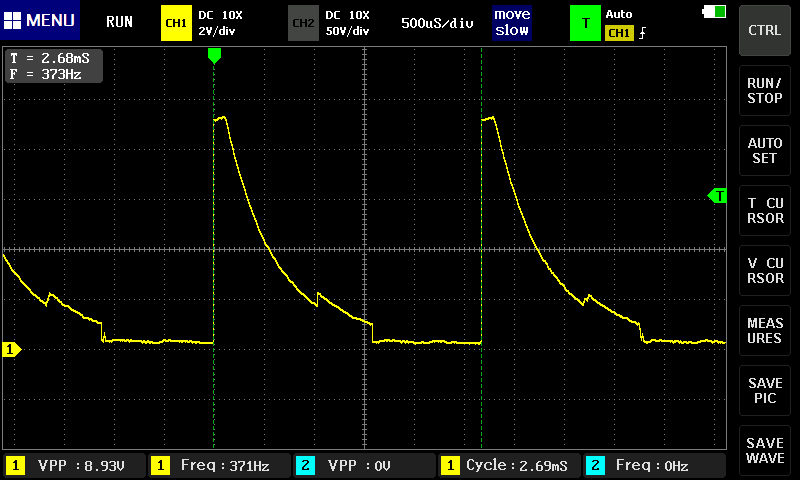
Task: Select the green T trigger level marker
Action: [x=717, y=195]
